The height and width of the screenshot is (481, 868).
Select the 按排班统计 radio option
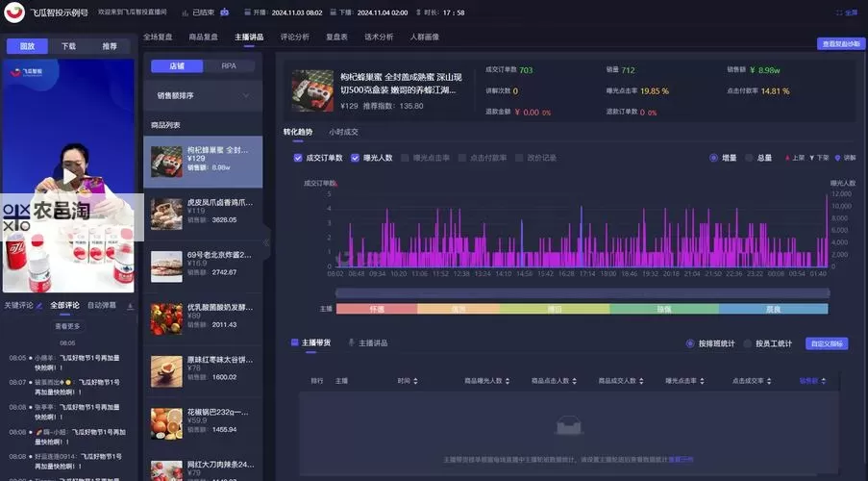pos(690,343)
